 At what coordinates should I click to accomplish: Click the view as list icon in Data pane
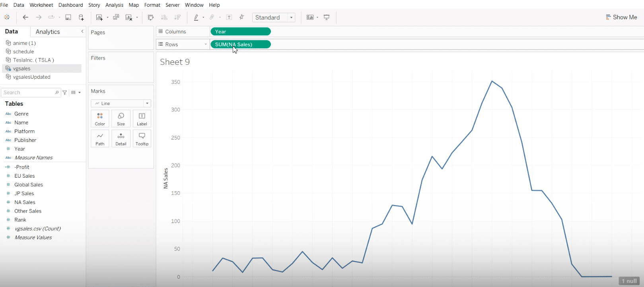(x=74, y=93)
